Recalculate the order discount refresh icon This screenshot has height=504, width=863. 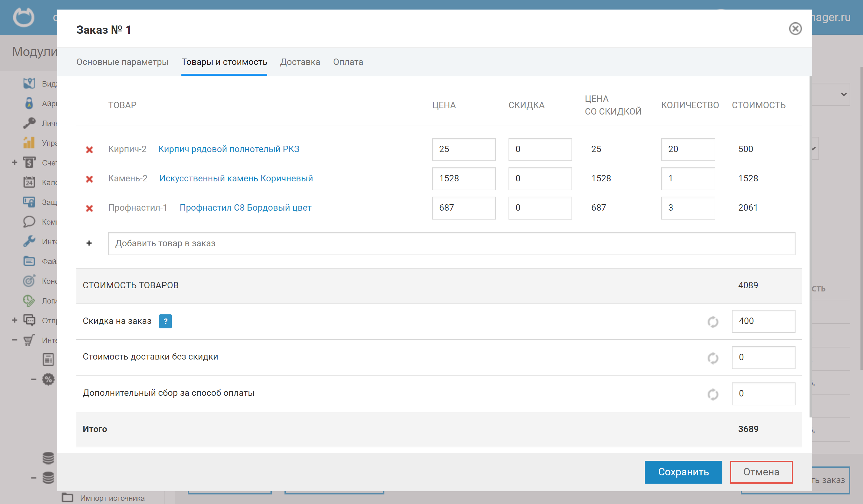(713, 322)
